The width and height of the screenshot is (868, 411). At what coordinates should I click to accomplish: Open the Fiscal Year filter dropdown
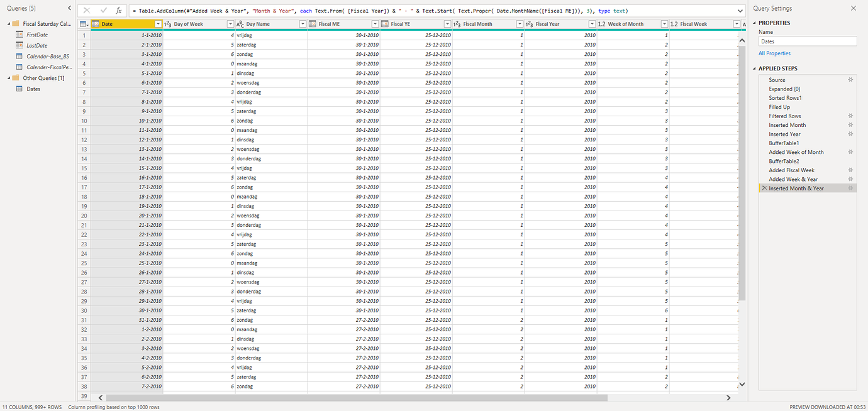click(x=591, y=24)
